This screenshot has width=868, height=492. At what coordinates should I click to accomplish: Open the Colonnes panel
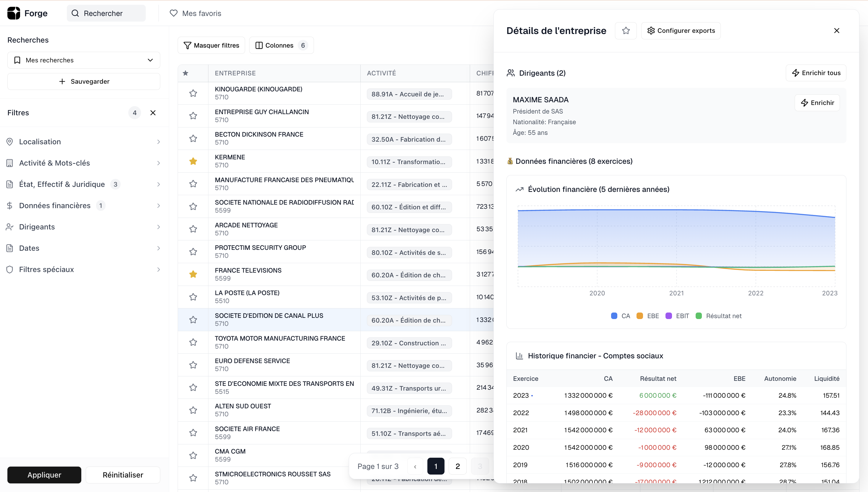click(x=280, y=45)
